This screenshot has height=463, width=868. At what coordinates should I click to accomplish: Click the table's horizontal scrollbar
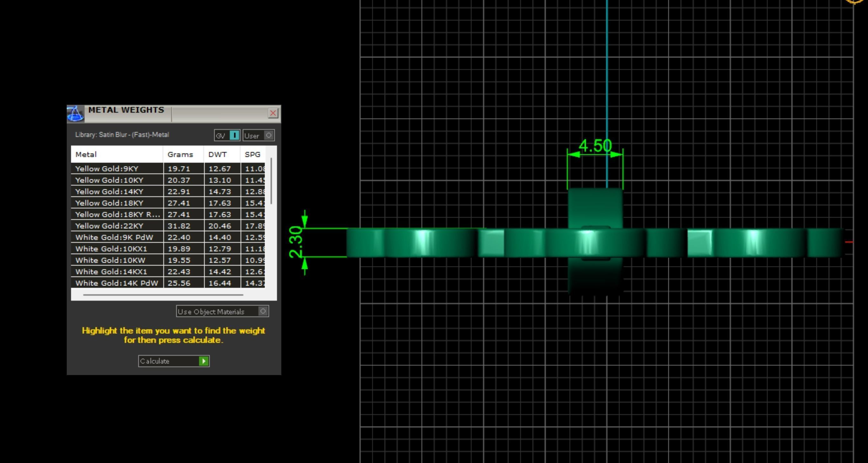tap(163, 295)
